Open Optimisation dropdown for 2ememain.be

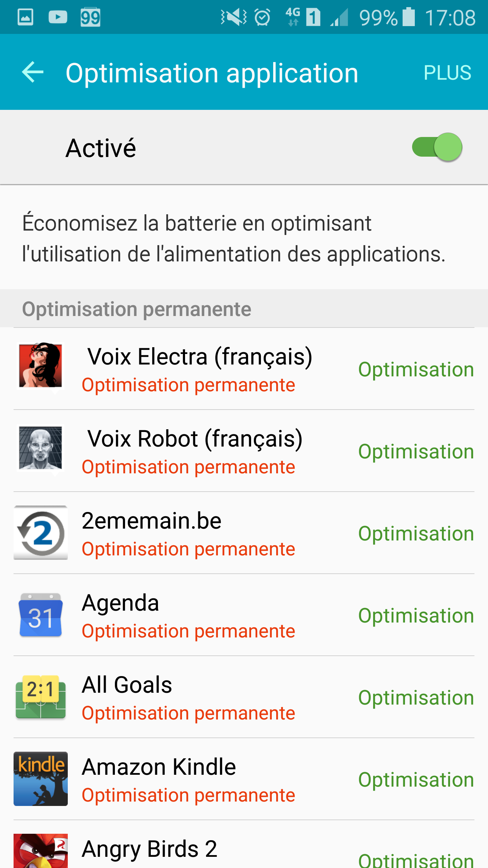click(416, 533)
